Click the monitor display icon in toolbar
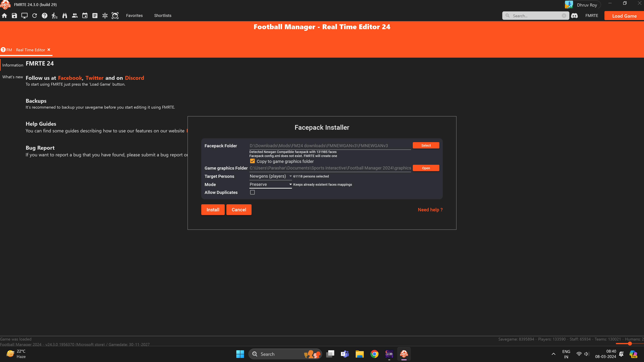The width and height of the screenshot is (644, 362). [x=24, y=15]
